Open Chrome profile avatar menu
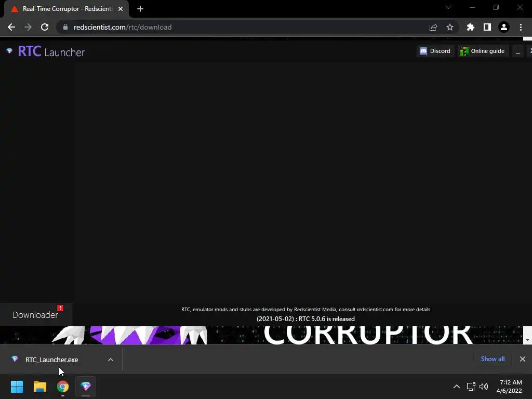The width and height of the screenshot is (532, 399). (504, 27)
